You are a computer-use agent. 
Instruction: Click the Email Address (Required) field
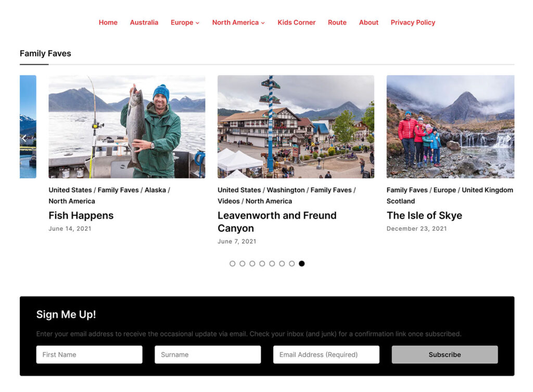point(326,355)
